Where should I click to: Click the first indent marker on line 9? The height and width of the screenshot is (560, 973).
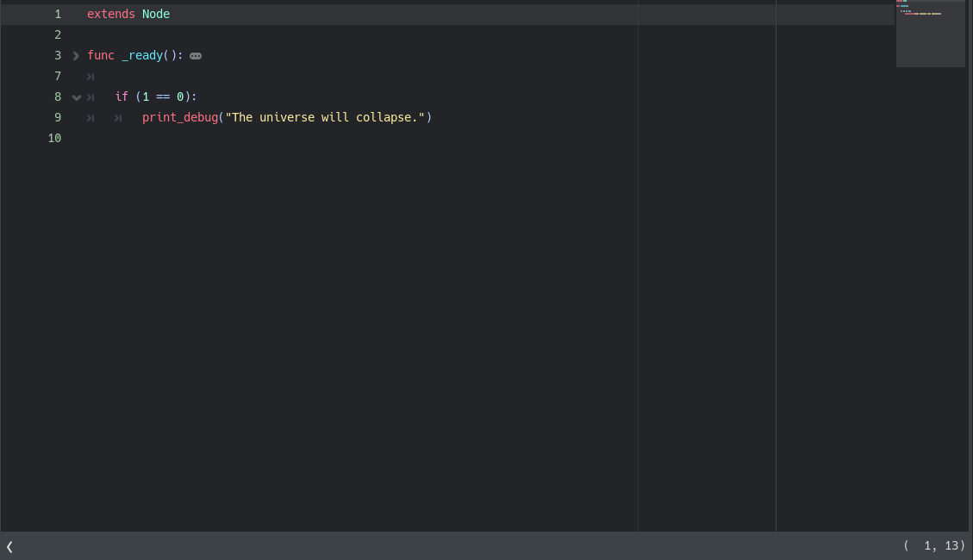90,117
